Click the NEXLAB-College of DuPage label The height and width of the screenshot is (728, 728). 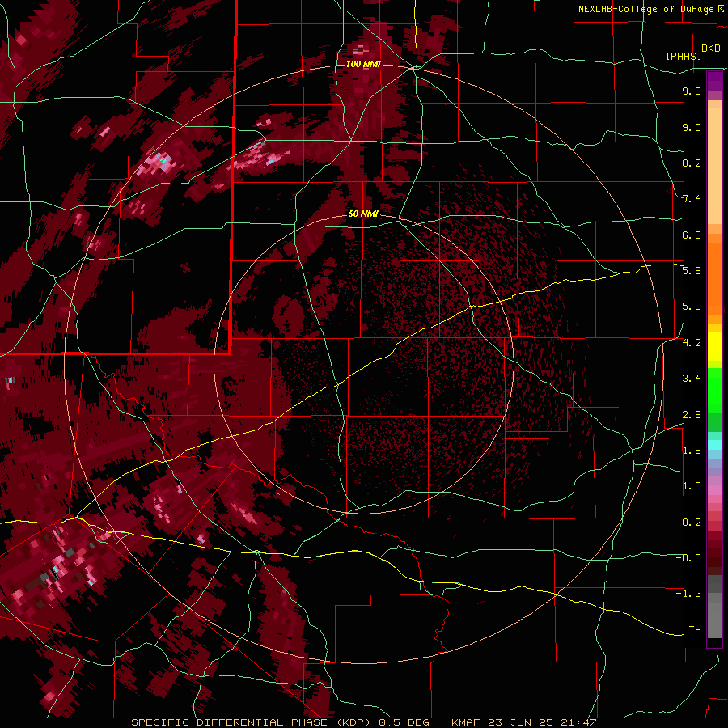(645, 9)
